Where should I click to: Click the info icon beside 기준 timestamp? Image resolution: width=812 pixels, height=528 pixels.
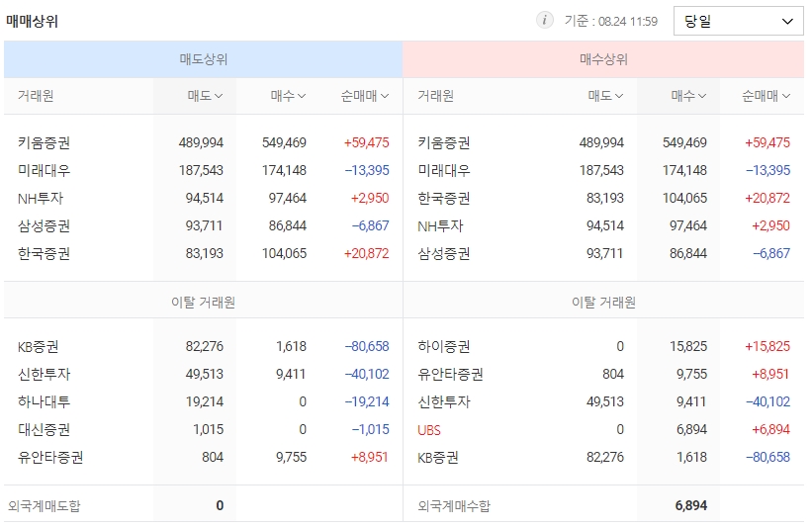click(x=544, y=21)
